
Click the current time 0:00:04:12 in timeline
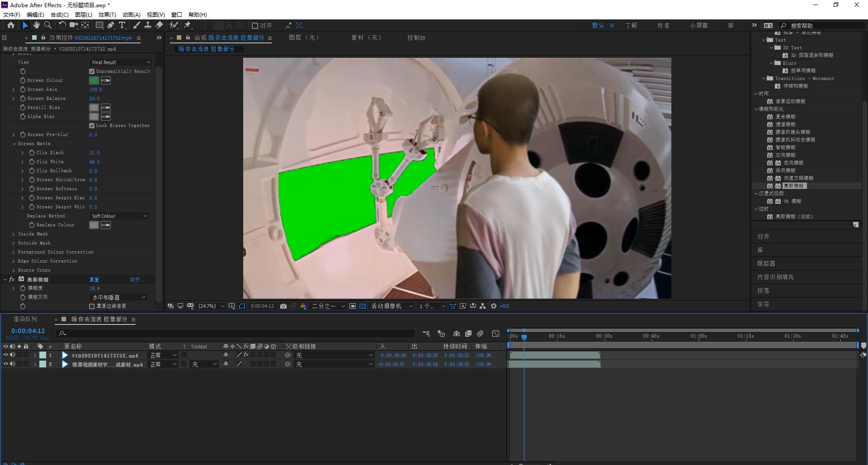[x=28, y=331]
